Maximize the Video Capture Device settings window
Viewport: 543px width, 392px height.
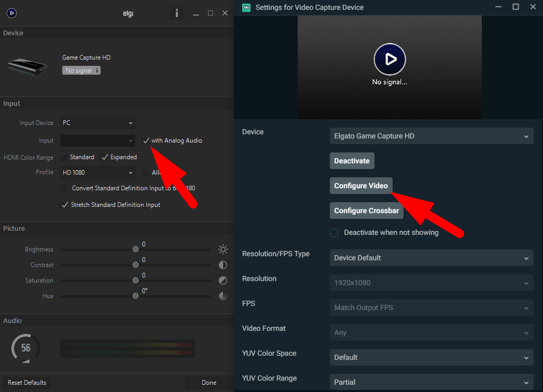tap(516, 7)
